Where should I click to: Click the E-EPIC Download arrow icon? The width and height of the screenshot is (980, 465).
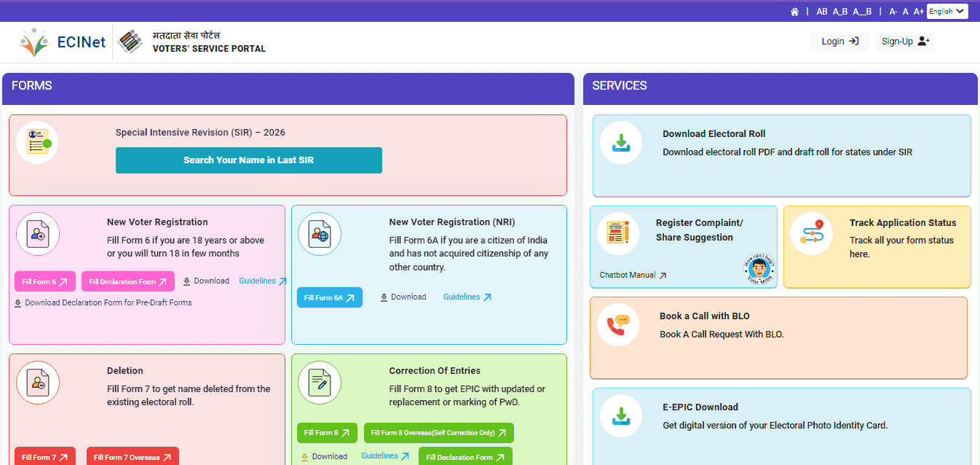pyautogui.click(x=621, y=415)
